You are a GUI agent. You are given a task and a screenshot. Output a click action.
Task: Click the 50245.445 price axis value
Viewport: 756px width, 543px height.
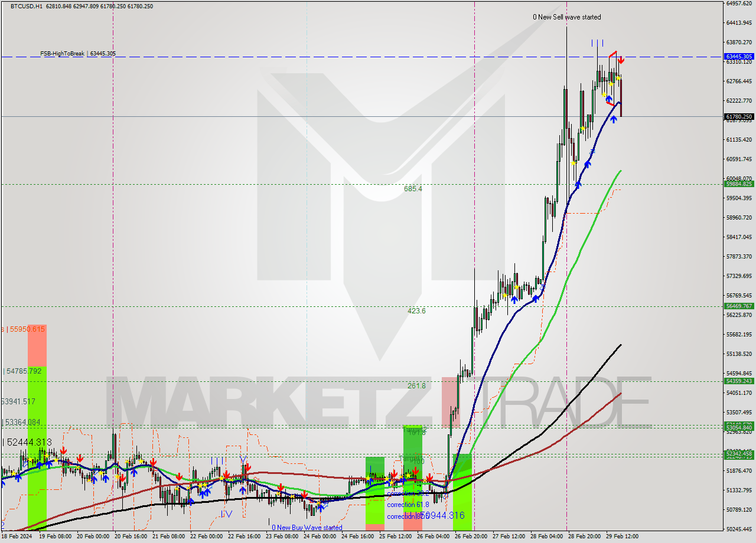coord(739,529)
